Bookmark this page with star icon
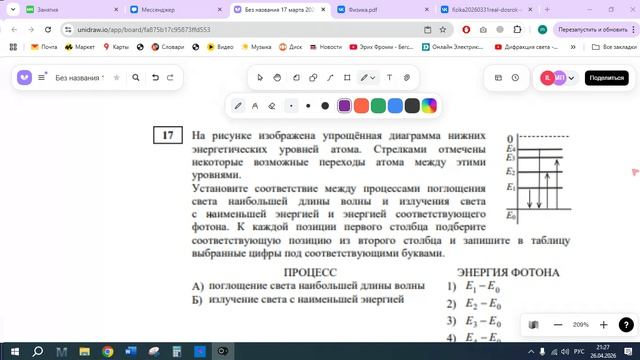640x360 pixels. click(x=443, y=29)
